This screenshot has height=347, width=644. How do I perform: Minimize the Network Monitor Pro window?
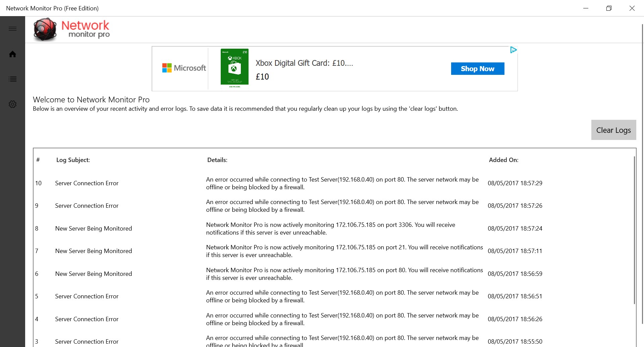click(x=586, y=8)
